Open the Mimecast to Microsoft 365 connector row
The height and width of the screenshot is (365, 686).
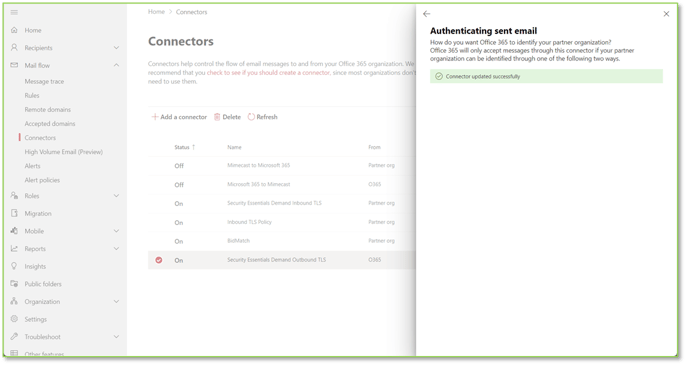tap(282, 165)
